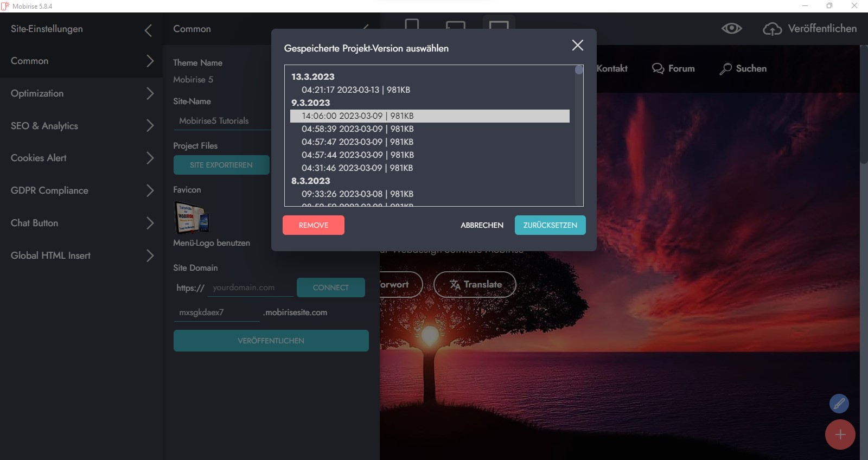Click the Suchen magnifier icon
The height and width of the screenshot is (460, 868).
(725, 69)
